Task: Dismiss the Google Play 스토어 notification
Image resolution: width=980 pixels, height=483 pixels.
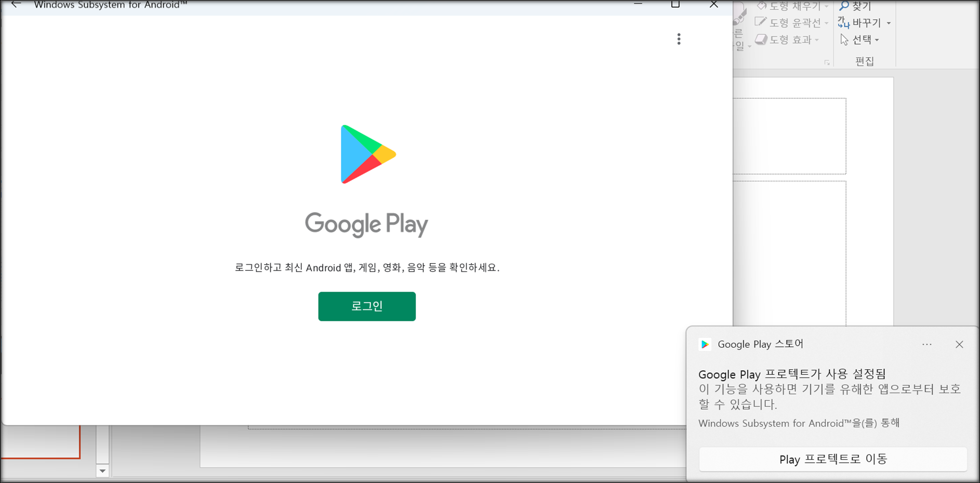Action: (959, 344)
